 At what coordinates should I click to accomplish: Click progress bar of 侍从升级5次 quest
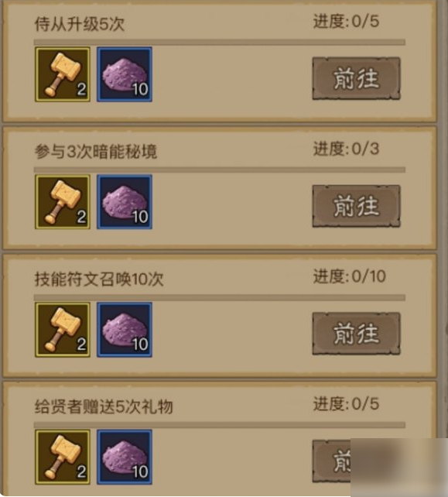[x=220, y=43]
